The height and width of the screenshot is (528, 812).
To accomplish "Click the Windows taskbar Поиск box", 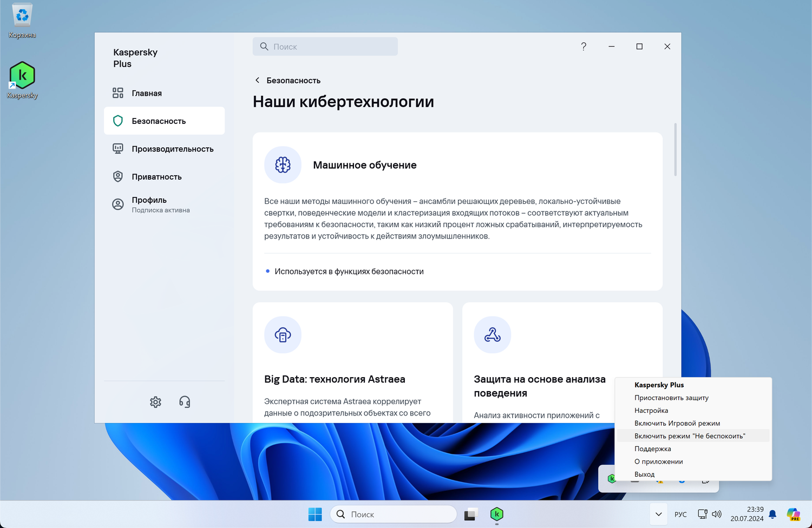I will pos(394,514).
